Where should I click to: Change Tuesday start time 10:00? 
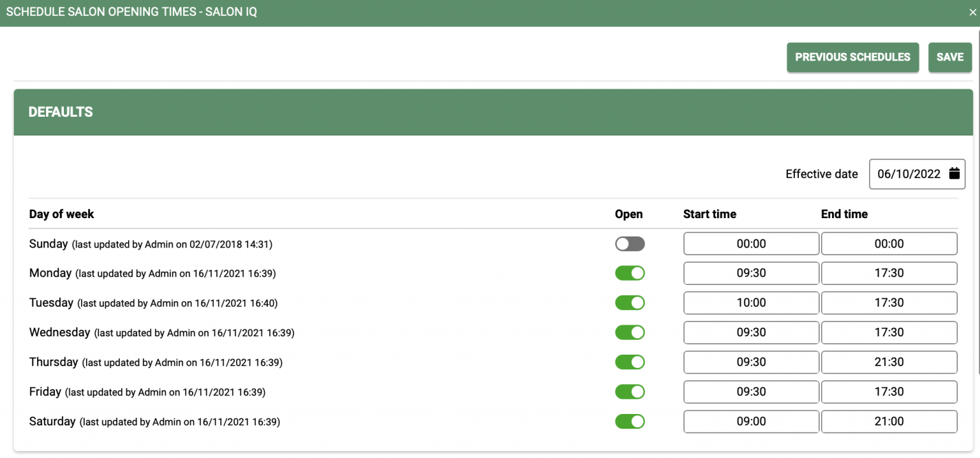[751, 303]
